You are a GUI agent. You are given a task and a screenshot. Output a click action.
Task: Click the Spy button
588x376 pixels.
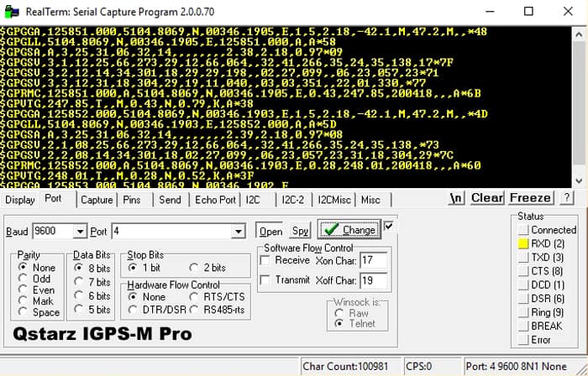(300, 231)
